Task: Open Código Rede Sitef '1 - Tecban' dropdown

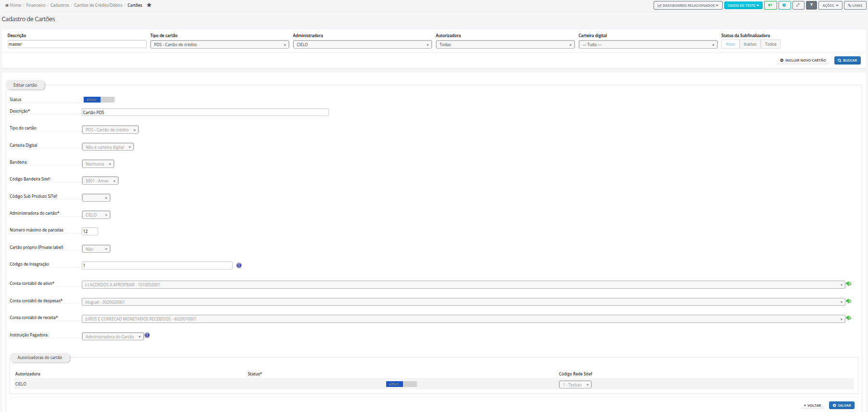Action: click(575, 385)
